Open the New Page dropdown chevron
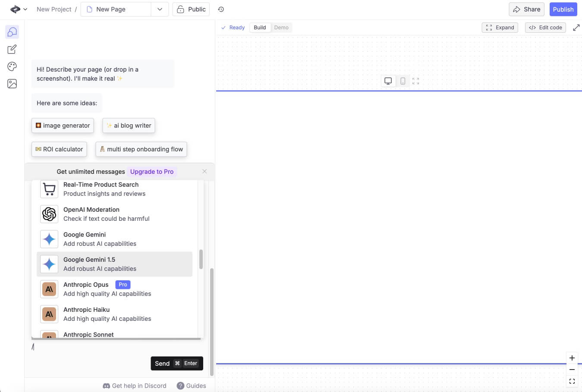This screenshot has width=582, height=392. pyautogui.click(x=160, y=9)
